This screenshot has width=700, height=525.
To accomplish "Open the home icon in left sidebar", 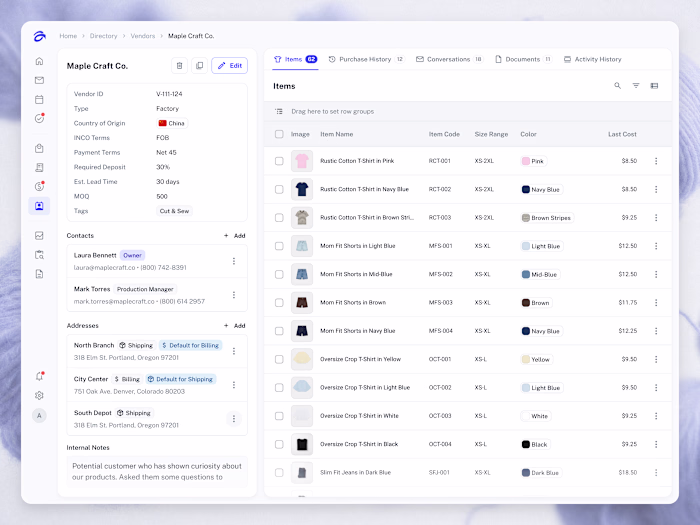I will [39, 61].
